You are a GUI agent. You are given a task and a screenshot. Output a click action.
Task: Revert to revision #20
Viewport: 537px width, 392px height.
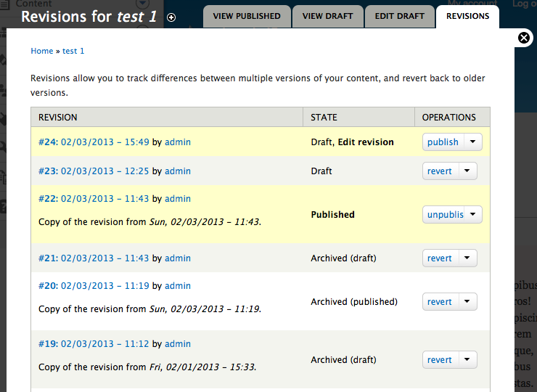click(x=440, y=301)
